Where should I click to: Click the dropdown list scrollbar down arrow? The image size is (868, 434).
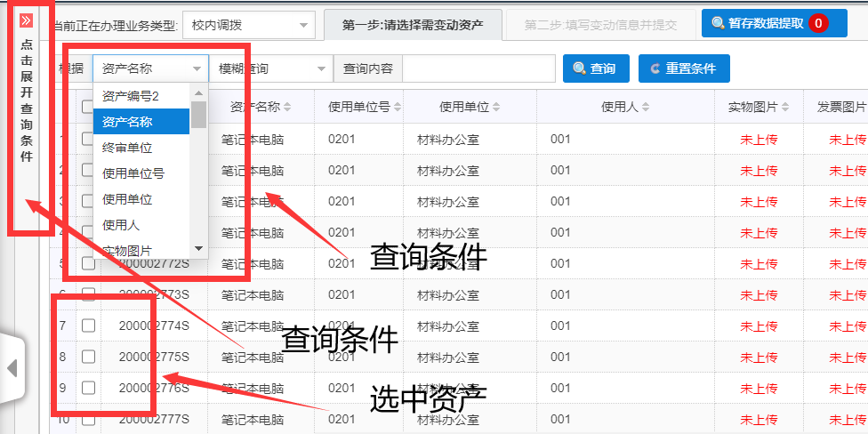point(198,248)
